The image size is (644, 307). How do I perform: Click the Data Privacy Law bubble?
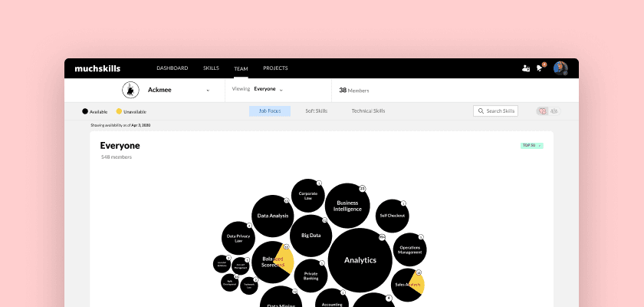pos(238,238)
